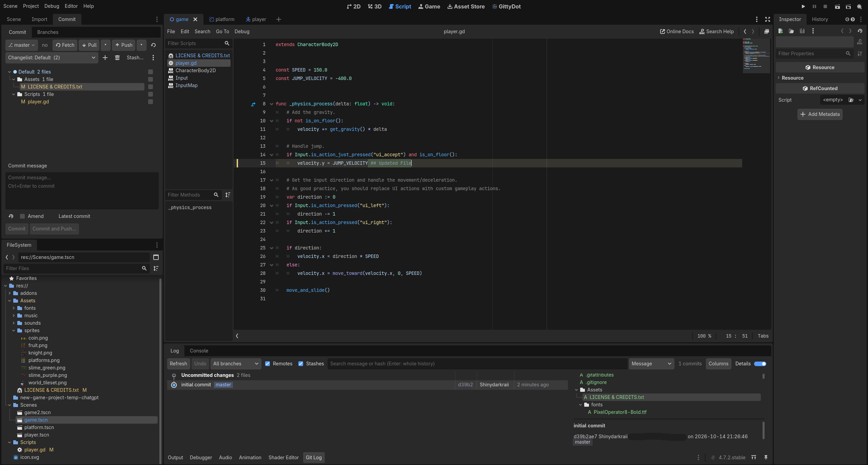Toggle split mode icon in FileSystem
This screenshot has height=465, width=868.
pos(156,257)
